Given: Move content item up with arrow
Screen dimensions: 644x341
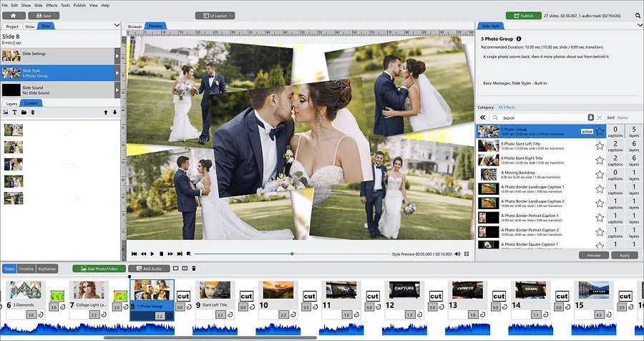Looking at the screenshot, I should click(106, 112).
